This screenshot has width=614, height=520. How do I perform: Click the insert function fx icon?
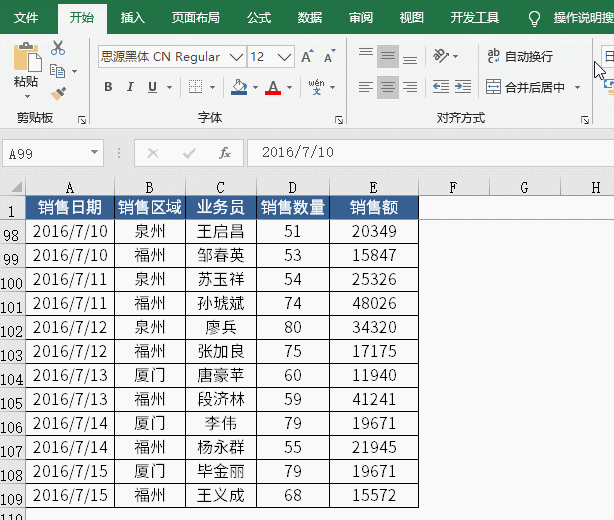(225, 153)
